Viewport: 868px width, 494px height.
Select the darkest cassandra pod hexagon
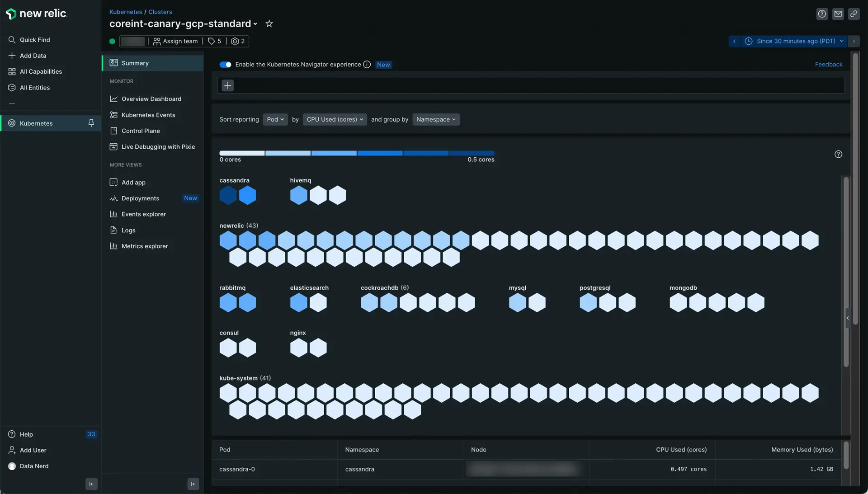click(x=228, y=195)
